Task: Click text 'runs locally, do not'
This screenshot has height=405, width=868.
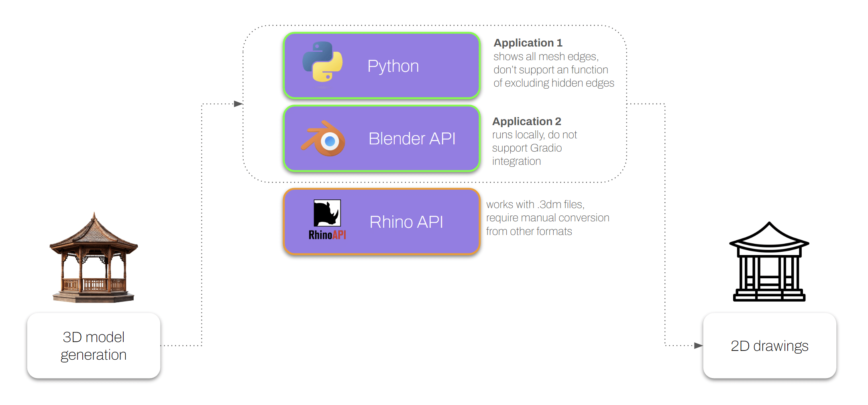Action: click(x=534, y=135)
